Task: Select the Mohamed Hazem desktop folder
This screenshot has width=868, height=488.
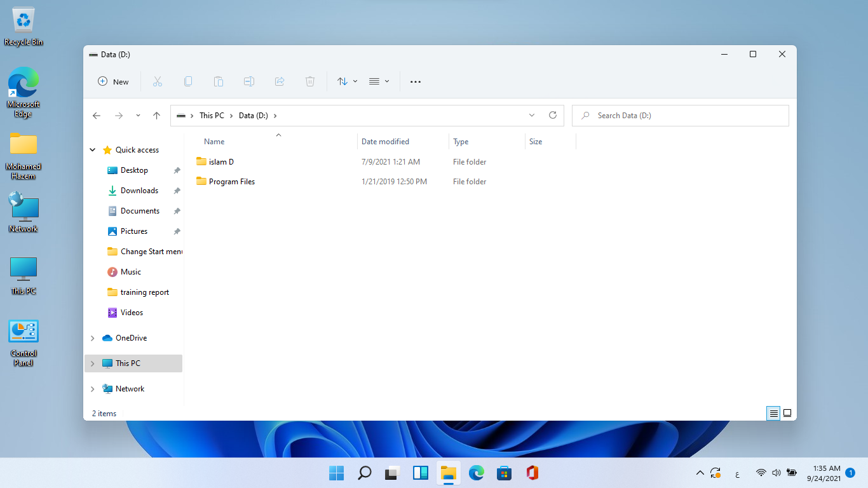Action: point(24,156)
